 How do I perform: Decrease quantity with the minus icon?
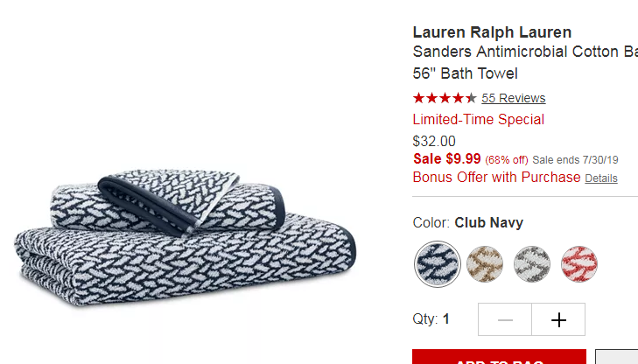[505, 319]
